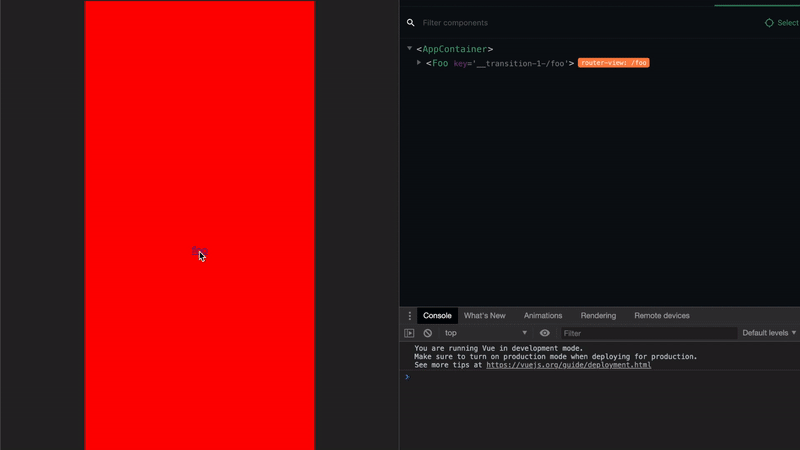Open the vuejs.org deployment guide link
This screenshot has width=800, height=450.
tap(568, 365)
